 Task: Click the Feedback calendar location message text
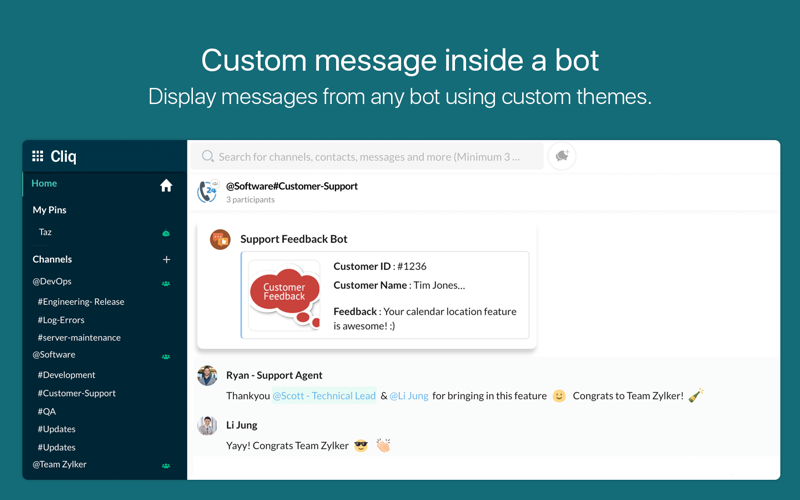[x=425, y=318]
